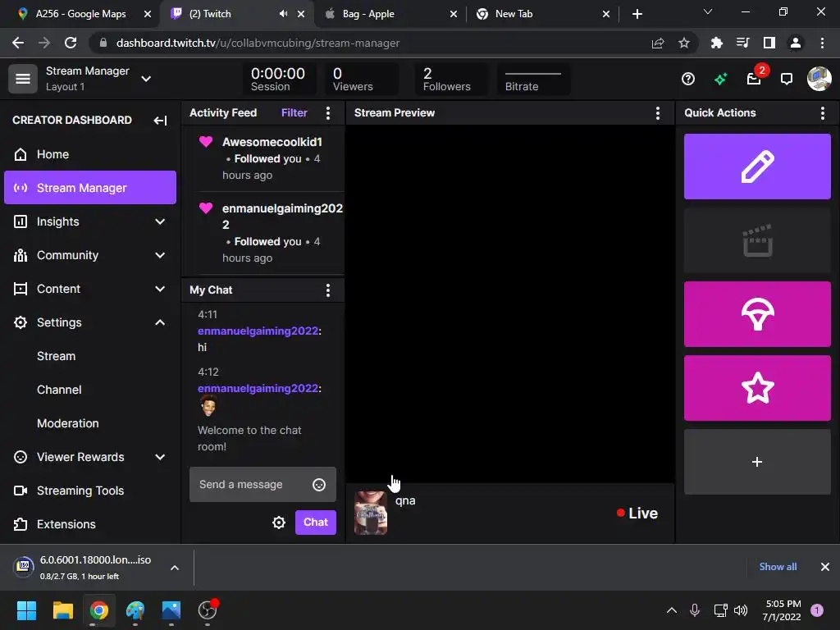Image resolution: width=840 pixels, height=630 pixels.
Task: Expand the Viewer Rewards section
Action: tap(160, 457)
